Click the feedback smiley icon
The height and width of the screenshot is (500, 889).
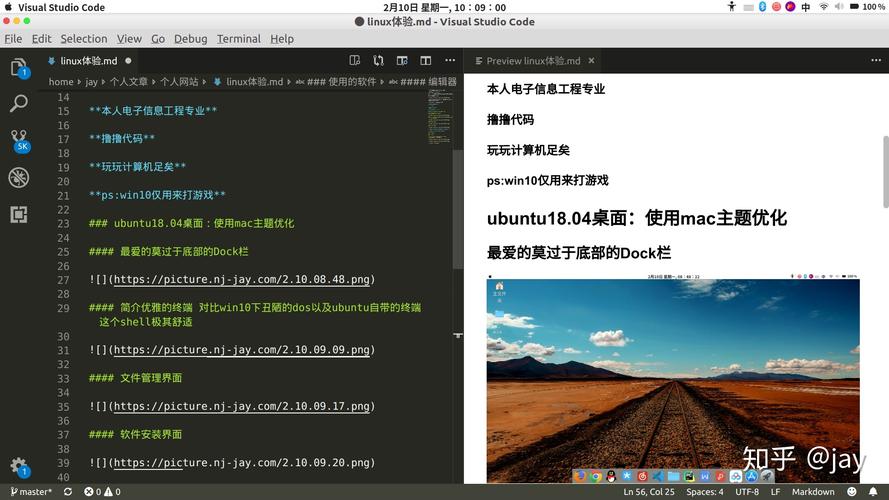click(852, 492)
